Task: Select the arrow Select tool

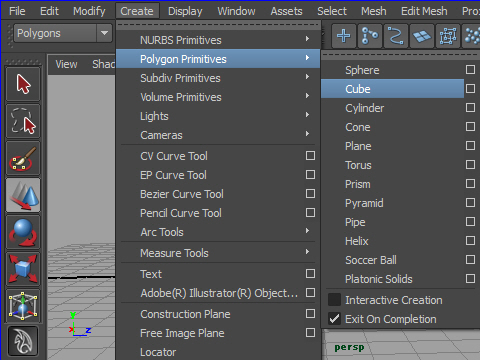Action: [23, 84]
